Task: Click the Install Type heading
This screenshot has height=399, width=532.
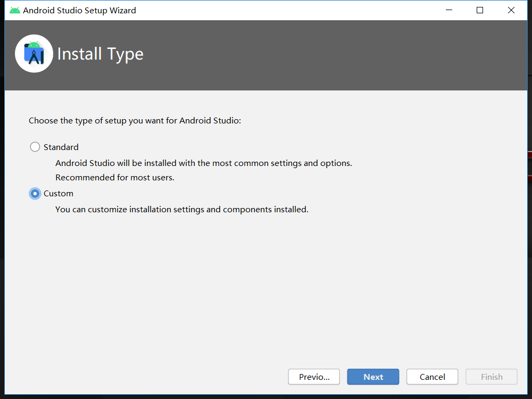Action: pyautogui.click(x=100, y=54)
